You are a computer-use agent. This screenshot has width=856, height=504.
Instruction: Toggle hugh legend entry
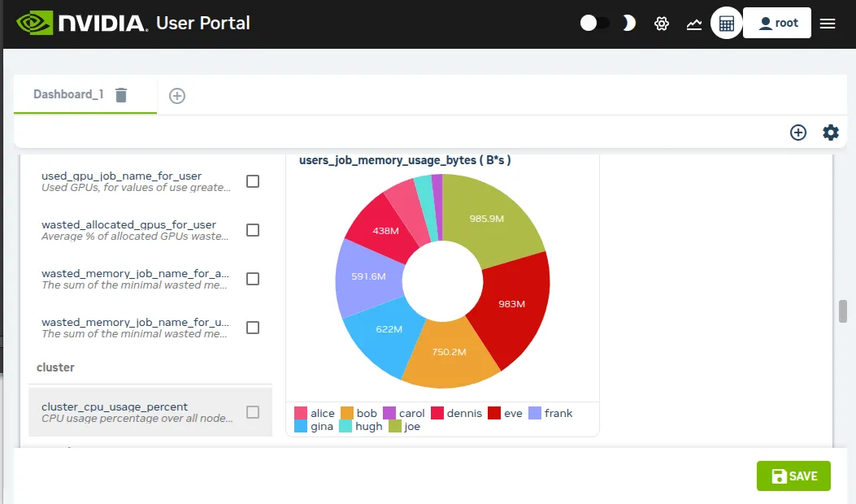tap(361, 426)
